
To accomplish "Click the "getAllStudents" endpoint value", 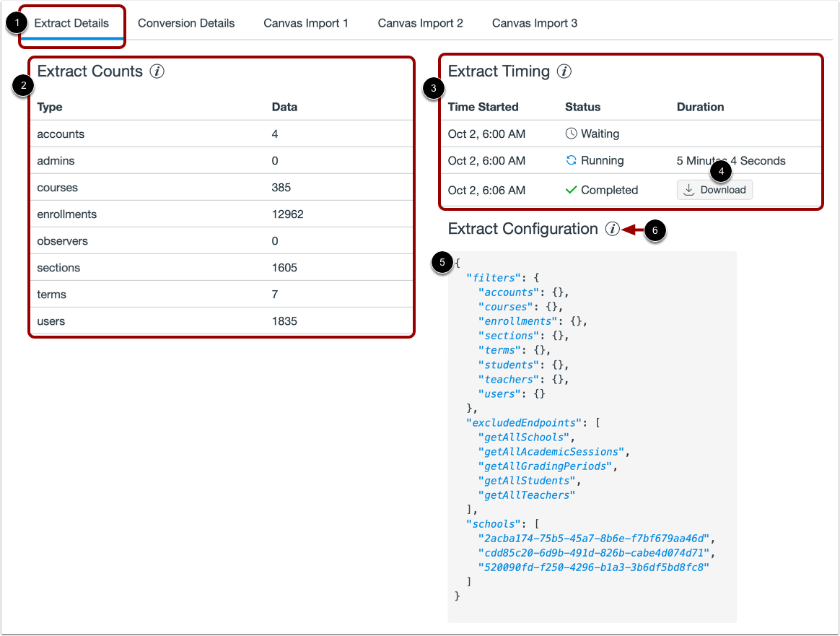I will point(527,481).
